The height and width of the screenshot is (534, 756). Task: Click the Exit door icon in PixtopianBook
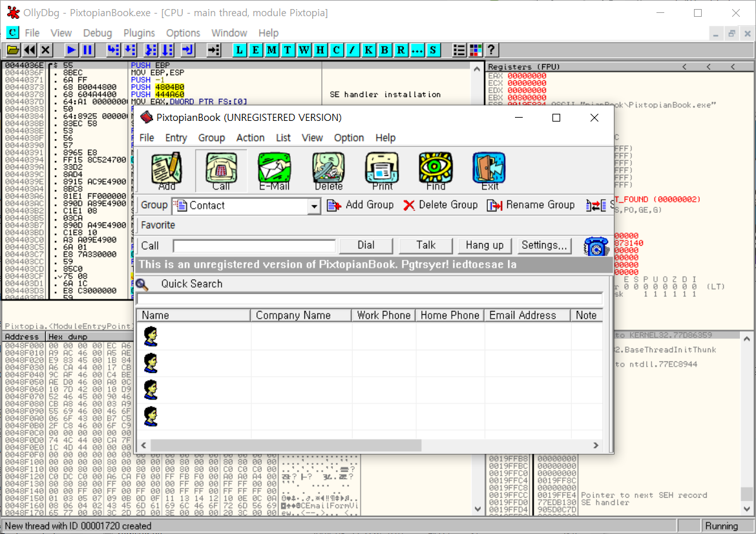click(x=489, y=171)
